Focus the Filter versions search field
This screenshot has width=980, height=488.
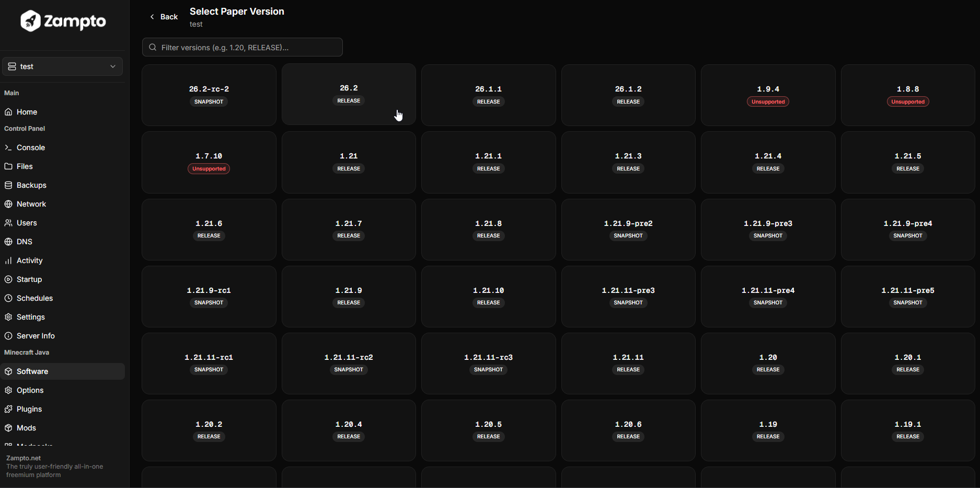243,47
